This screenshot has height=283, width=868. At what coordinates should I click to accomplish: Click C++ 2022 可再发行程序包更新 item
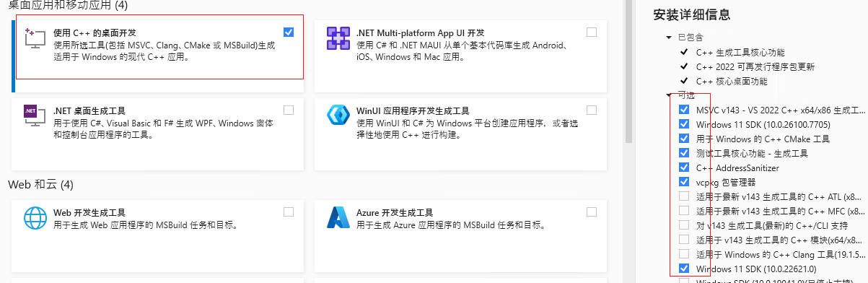click(755, 67)
